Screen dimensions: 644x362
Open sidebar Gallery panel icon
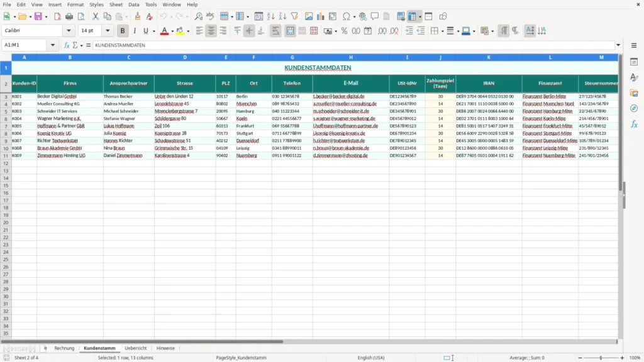click(x=634, y=93)
